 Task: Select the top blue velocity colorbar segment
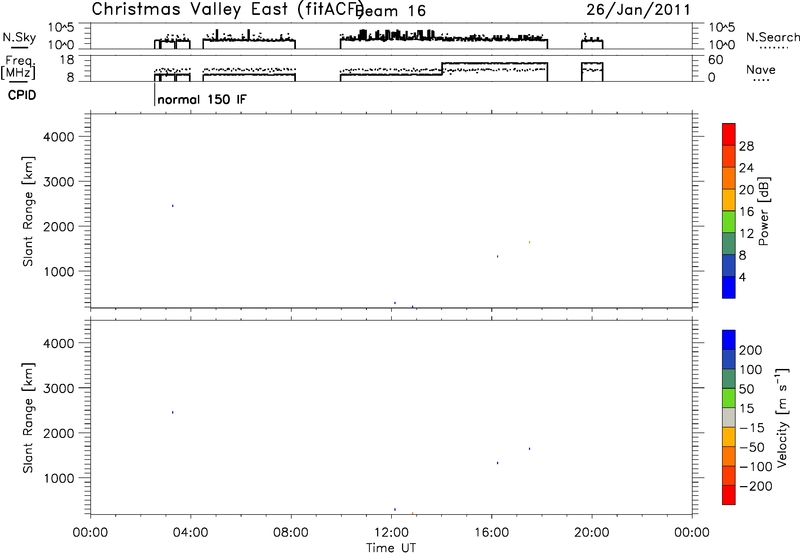pyautogui.click(x=729, y=340)
